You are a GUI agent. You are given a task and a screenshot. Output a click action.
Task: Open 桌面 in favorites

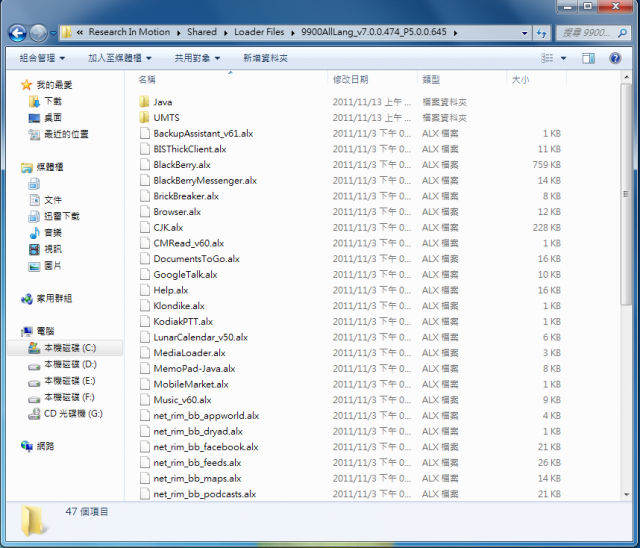pyautogui.click(x=45, y=118)
